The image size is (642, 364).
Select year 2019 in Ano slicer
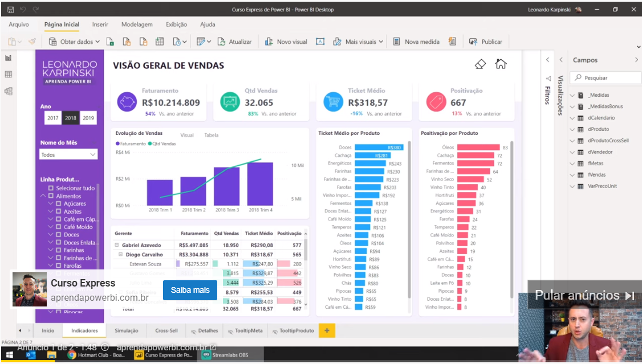tap(88, 118)
